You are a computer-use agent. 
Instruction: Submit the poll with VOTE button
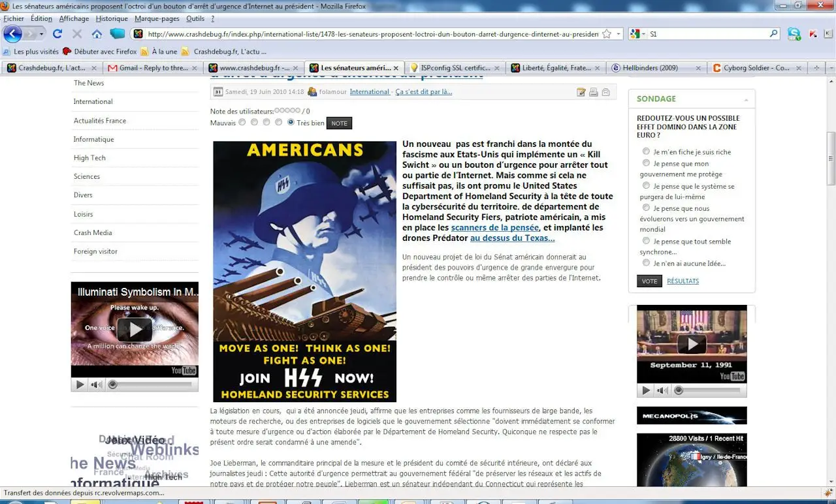click(x=649, y=281)
